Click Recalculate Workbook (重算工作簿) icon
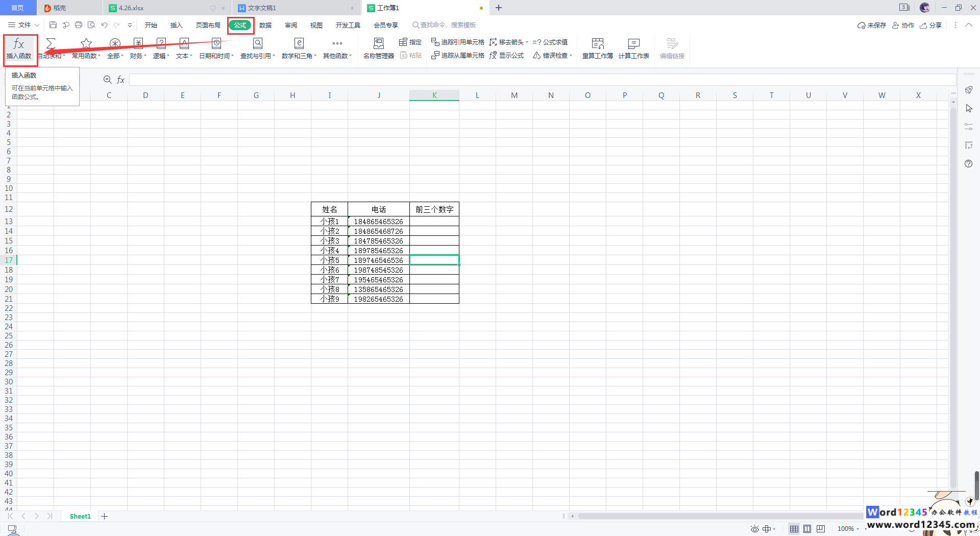 [597, 48]
